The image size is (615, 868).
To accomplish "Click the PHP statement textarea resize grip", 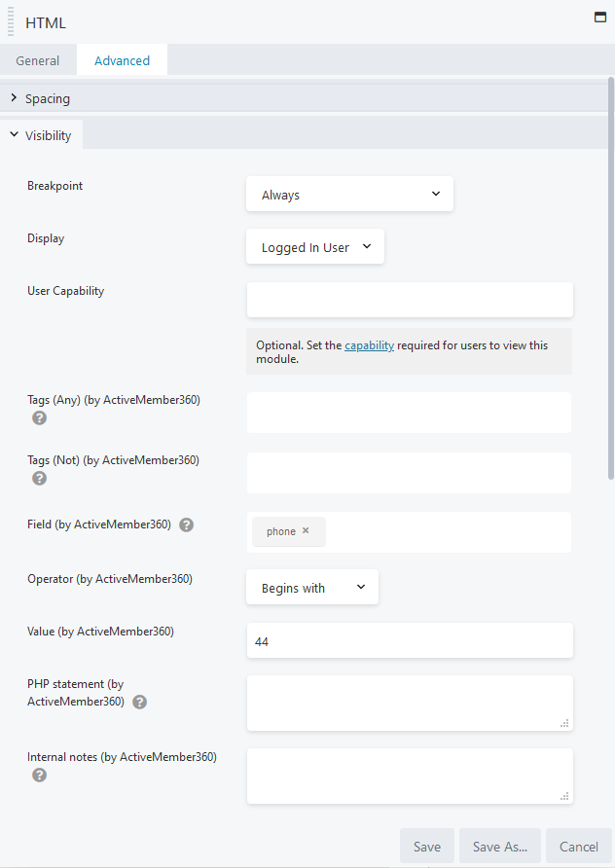I will click(565, 726).
